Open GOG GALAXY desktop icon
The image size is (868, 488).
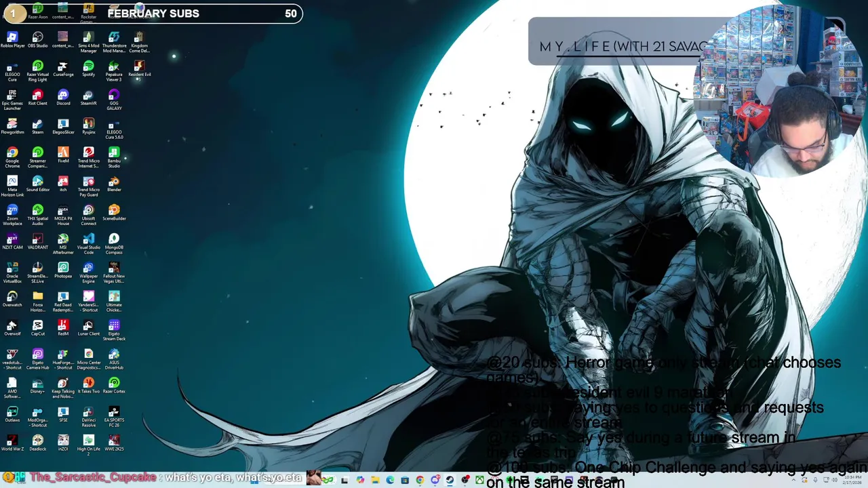(x=114, y=100)
